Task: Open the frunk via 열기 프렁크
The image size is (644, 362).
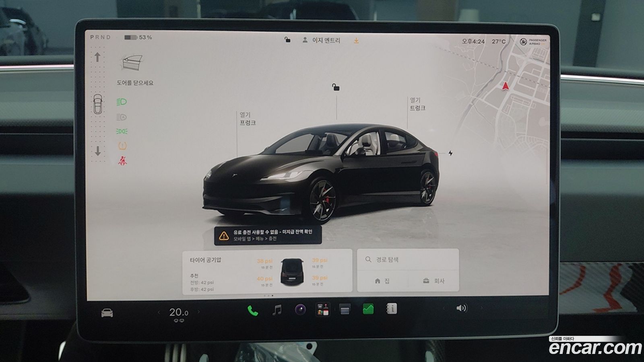Action: click(248, 119)
